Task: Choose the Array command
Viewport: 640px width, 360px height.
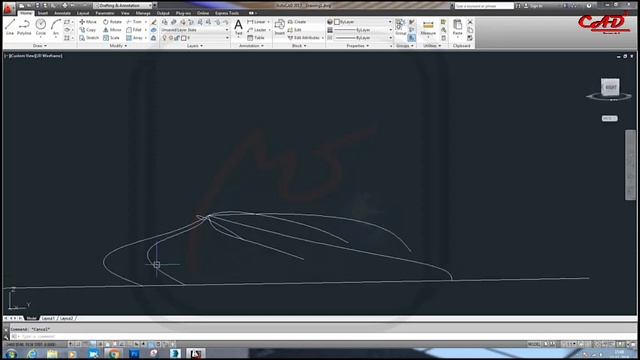Action: click(134, 38)
